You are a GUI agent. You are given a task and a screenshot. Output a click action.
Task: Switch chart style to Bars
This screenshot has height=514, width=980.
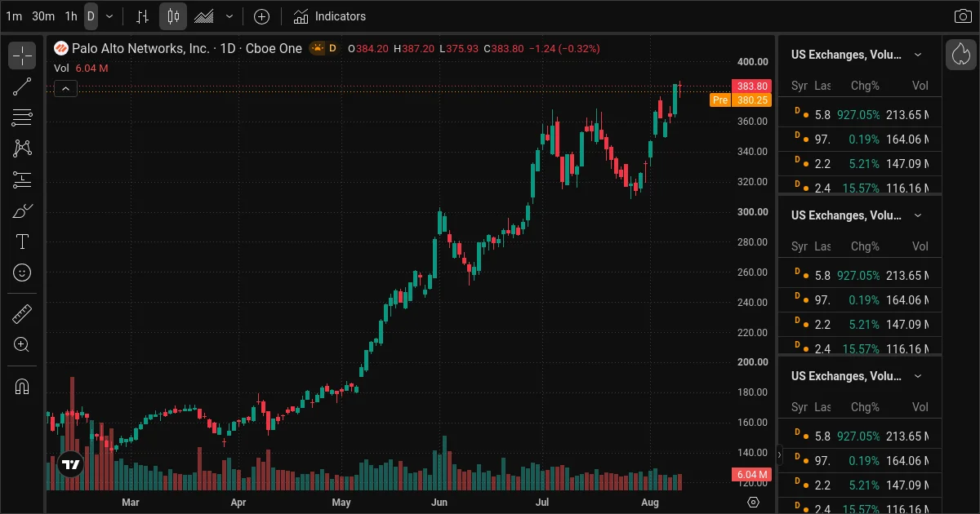[x=143, y=16]
